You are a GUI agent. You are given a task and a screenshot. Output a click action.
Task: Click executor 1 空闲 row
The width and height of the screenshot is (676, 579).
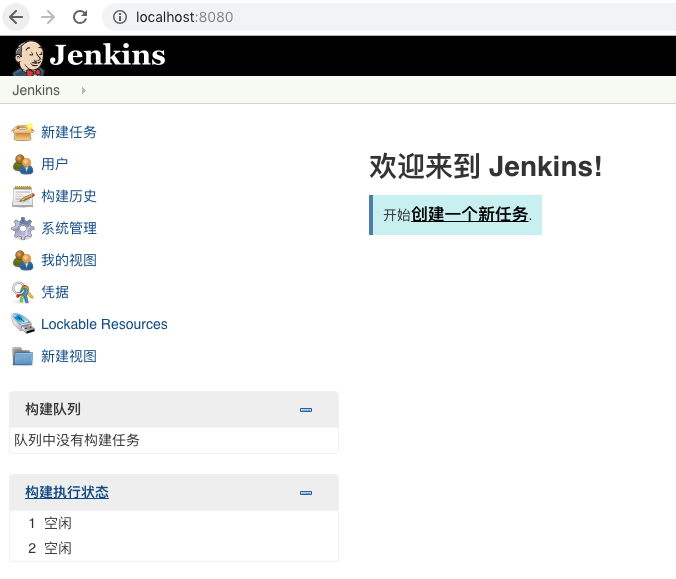pos(174,523)
